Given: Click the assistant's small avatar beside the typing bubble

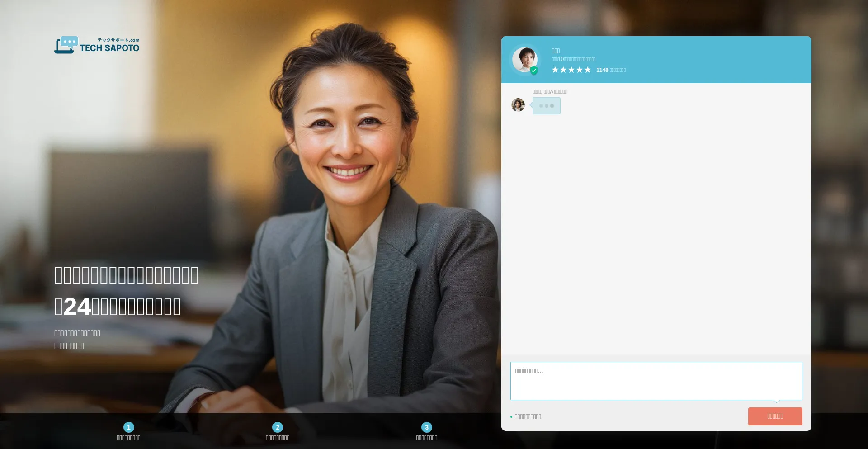Looking at the screenshot, I should tap(518, 105).
